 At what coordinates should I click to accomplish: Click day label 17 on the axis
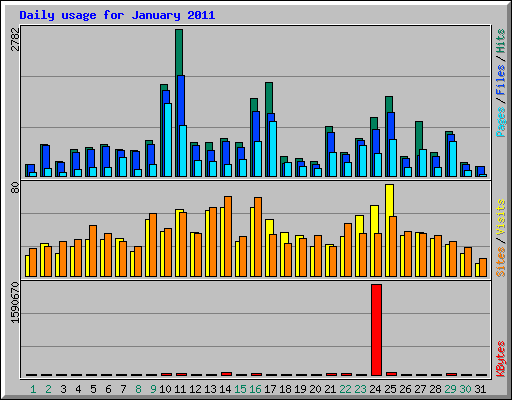[x=270, y=389]
